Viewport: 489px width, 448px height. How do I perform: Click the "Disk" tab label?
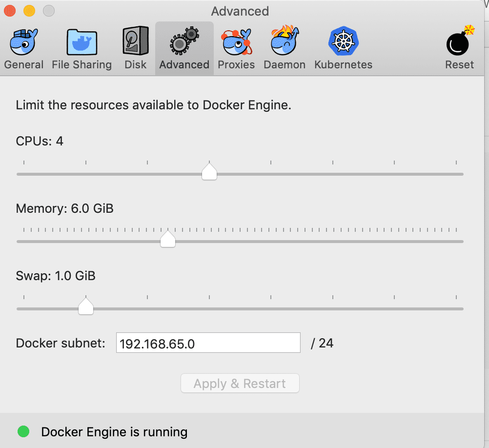tap(135, 64)
